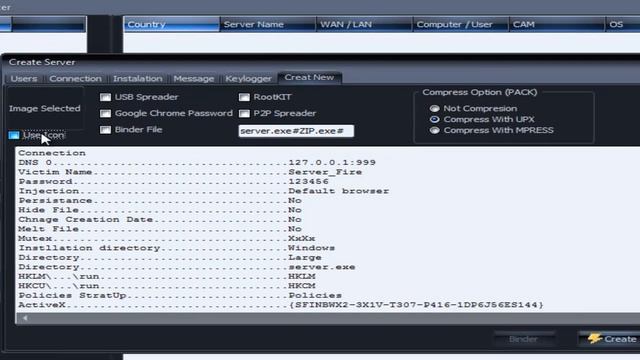Toggle the P2P Spreader checkbox
This screenshot has height=360, width=640.
[244, 113]
